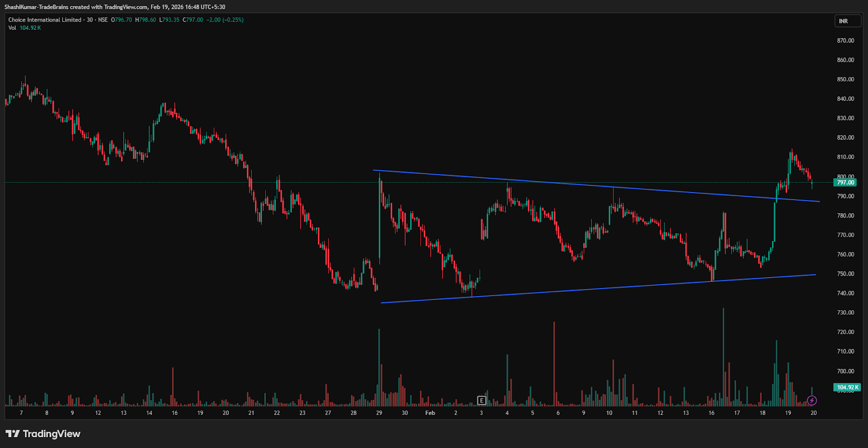This screenshot has width=868, height=448.
Task: Click the 104.92 K volume axis label
Action: (x=847, y=387)
